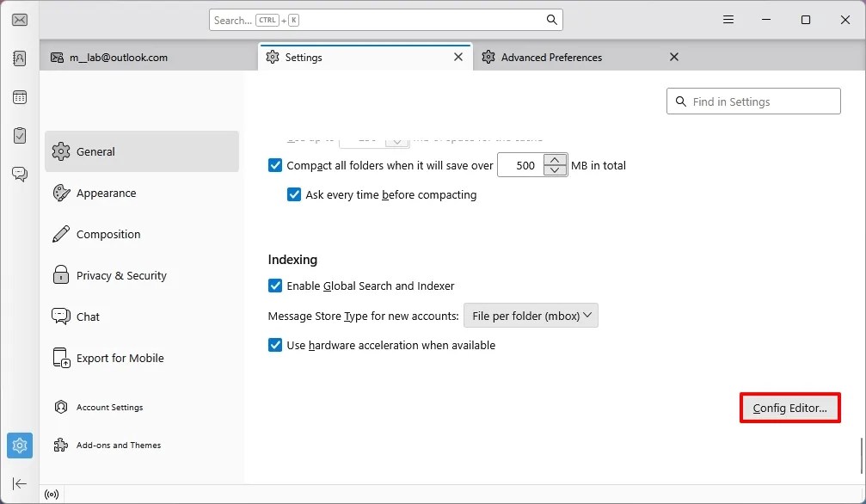Minimize the Thunderbird window

[x=766, y=20]
